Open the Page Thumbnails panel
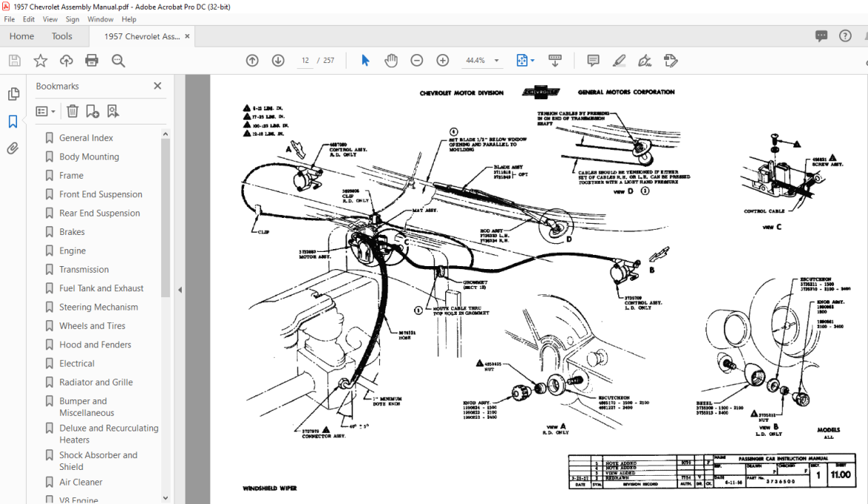Image resolution: width=868 pixels, height=504 pixels. pyautogui.click(x=13, y=94)
